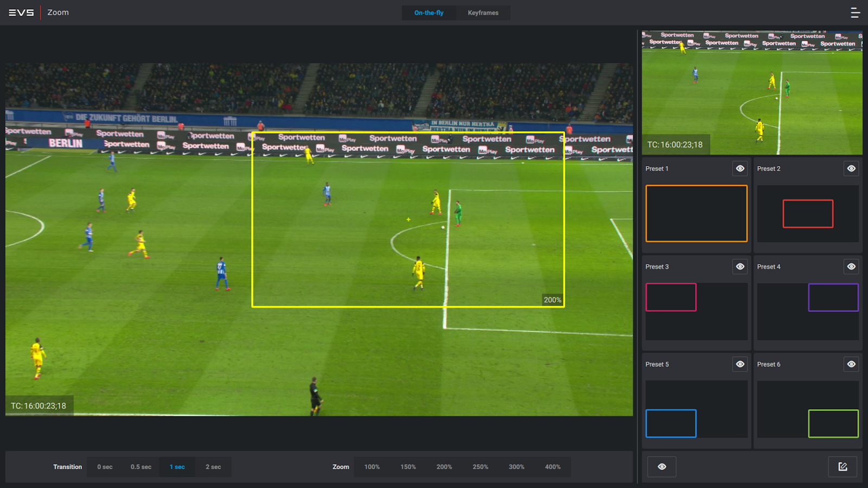Select Preset 1 orange frame thumbnail
Image resolution: width=868 pixels, height=488 pixels.
[697, 213]
